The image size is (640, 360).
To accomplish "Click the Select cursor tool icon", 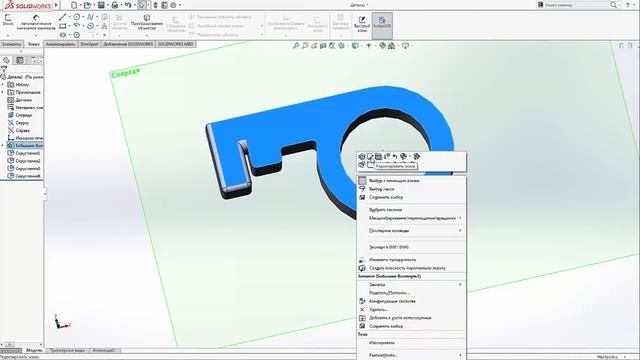I will [x=142, y=5].
